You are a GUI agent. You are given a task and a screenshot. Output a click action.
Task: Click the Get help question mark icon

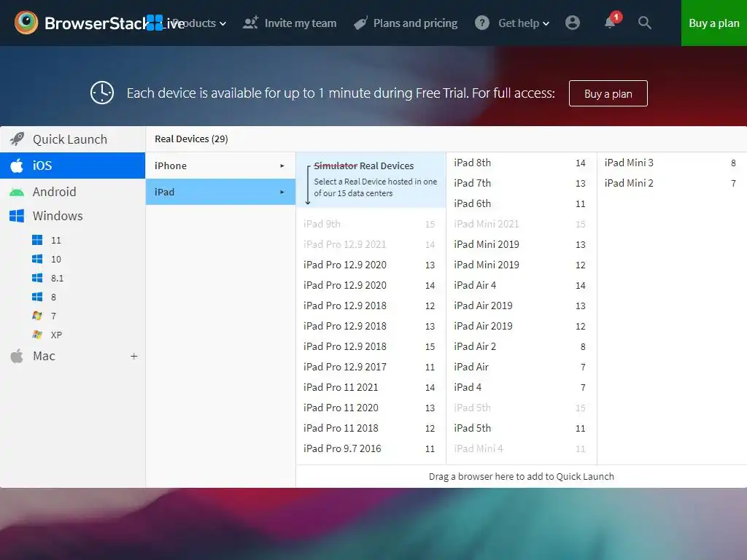[x=482, y=23]
